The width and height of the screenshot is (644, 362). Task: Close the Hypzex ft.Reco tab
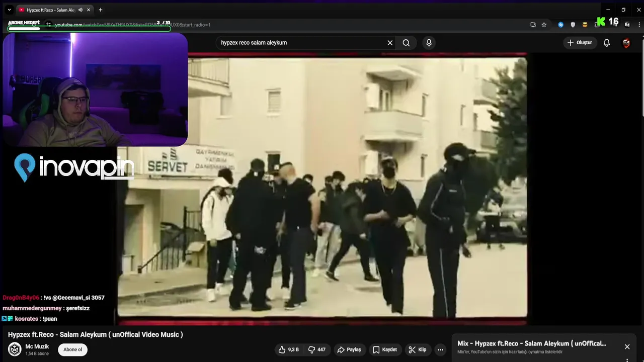tap(89, 10)
